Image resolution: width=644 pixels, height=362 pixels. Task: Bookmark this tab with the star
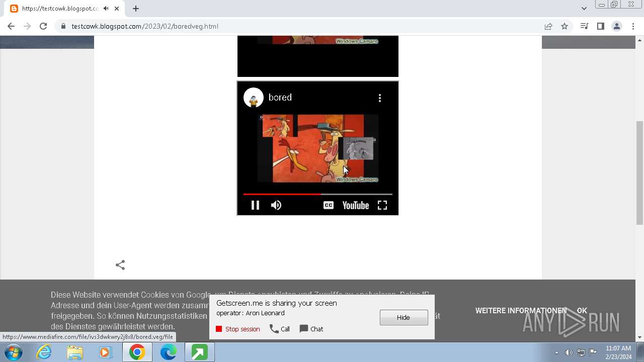coord(565,26)
